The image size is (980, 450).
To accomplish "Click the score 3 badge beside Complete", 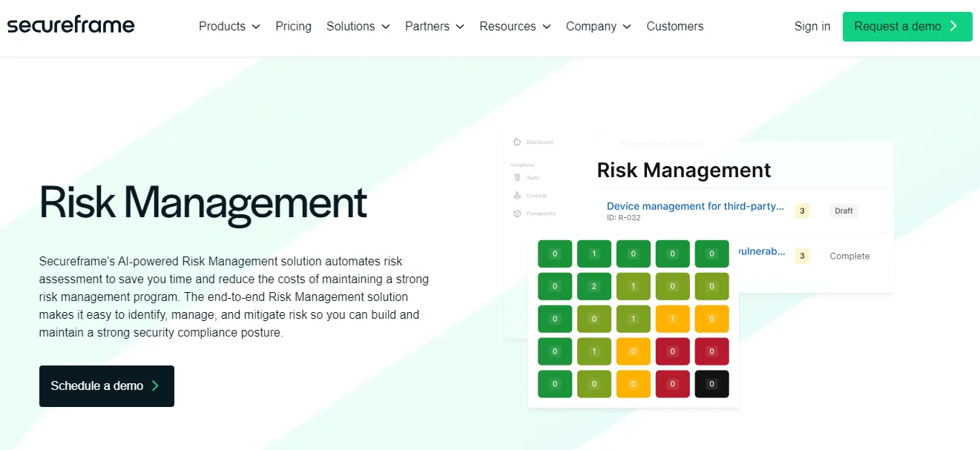I will pos(802,256).
